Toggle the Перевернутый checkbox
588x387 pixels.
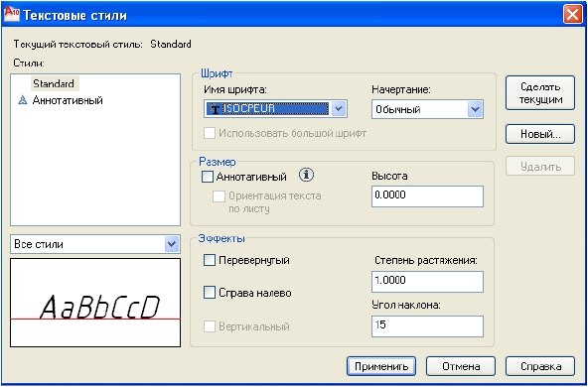pyautogui.click(x=209, y=260)
